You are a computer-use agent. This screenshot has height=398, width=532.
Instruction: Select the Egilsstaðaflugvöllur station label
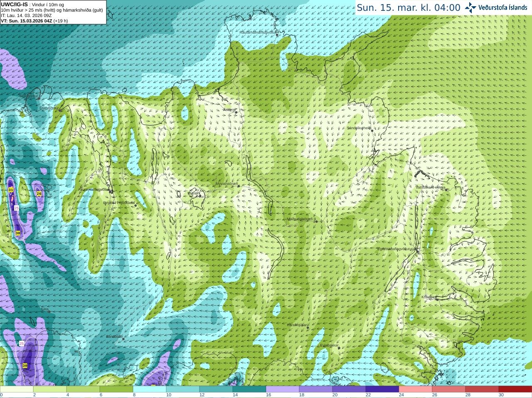397,249
